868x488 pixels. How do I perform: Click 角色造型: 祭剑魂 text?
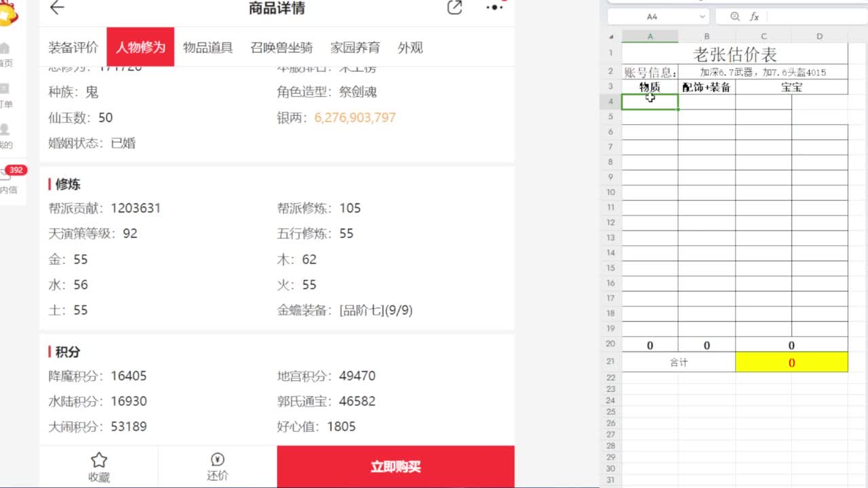[x=327, y=91]
